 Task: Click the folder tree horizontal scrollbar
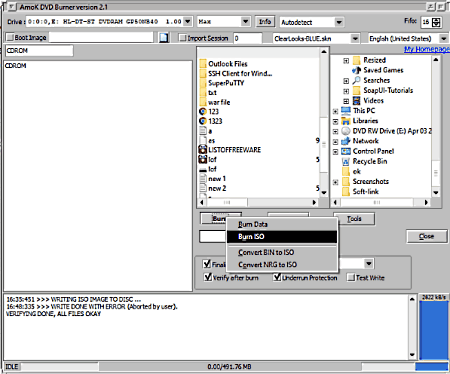380,202
